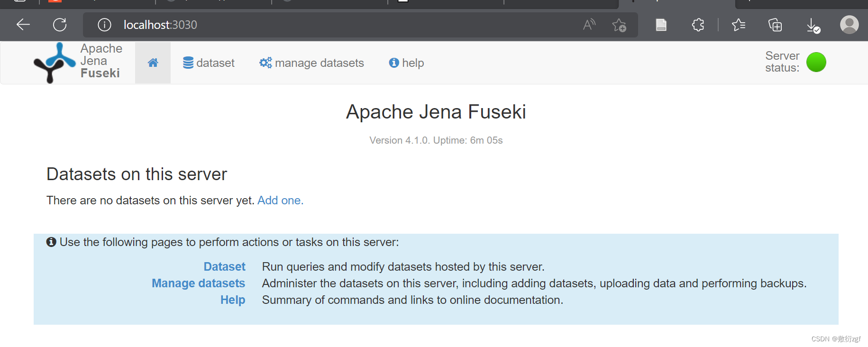Image resolution: width=868 pixels, height=347 pixels.
Task: Open the dataset tab in navbar
Action: 209,63
